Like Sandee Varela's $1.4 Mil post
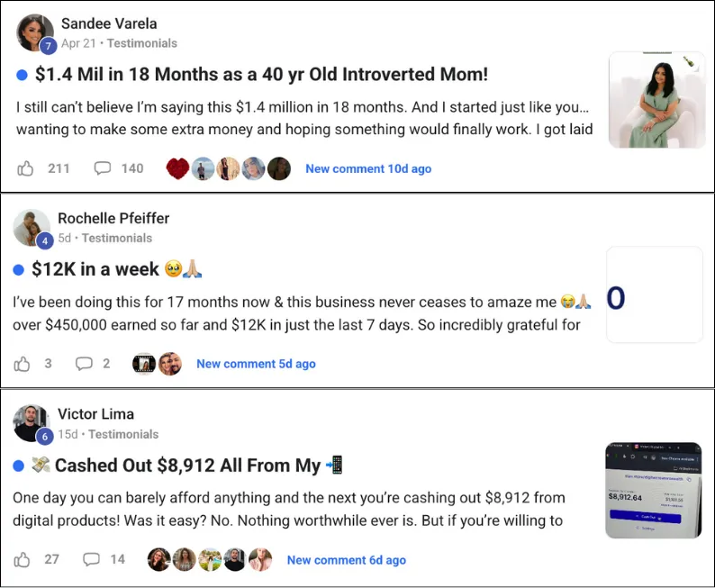The height and width of the screenshot is (588, 715). [x=25, y=168]
